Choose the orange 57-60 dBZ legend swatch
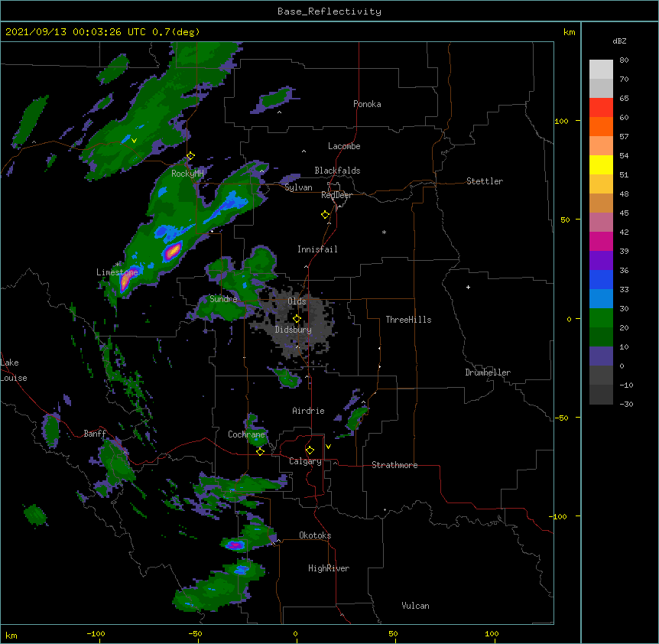Screen dimensions: 659x644 [x=601, y=126]
